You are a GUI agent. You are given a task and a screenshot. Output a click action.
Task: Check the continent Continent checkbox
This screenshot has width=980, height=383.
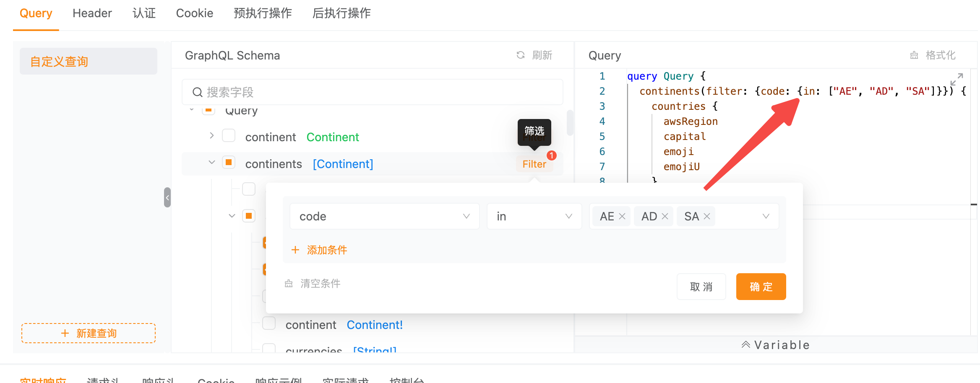(x=229, y=135)
